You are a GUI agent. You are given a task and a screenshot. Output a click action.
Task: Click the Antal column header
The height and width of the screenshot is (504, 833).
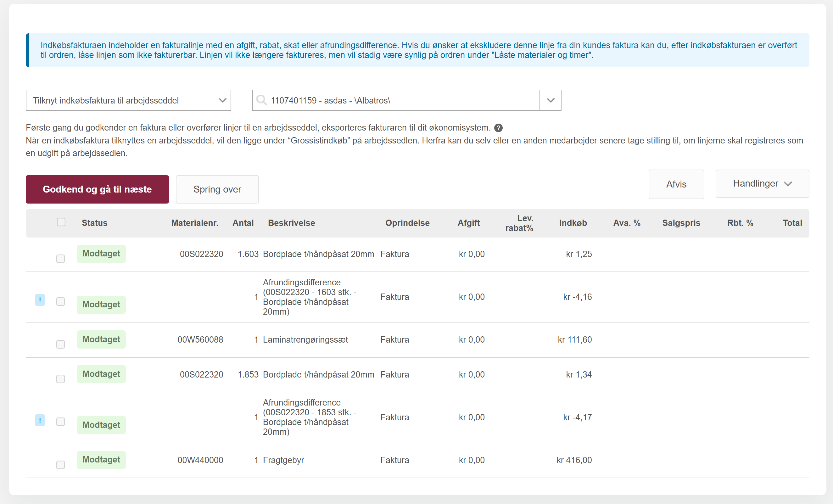click(243, 223)
